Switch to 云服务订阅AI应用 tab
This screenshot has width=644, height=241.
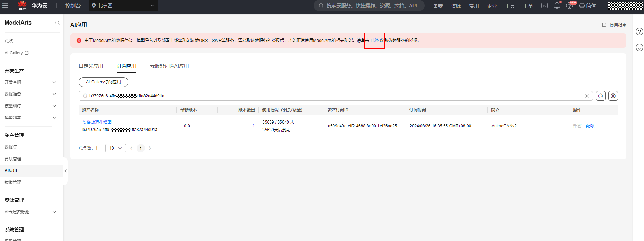tap(169, 66)
